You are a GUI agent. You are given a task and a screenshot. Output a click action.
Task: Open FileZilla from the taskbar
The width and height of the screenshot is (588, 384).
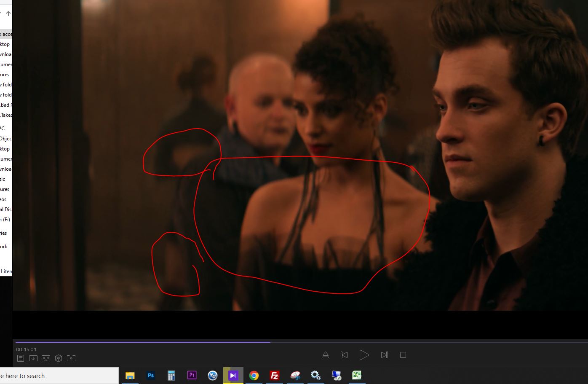(x=275, y=375)
